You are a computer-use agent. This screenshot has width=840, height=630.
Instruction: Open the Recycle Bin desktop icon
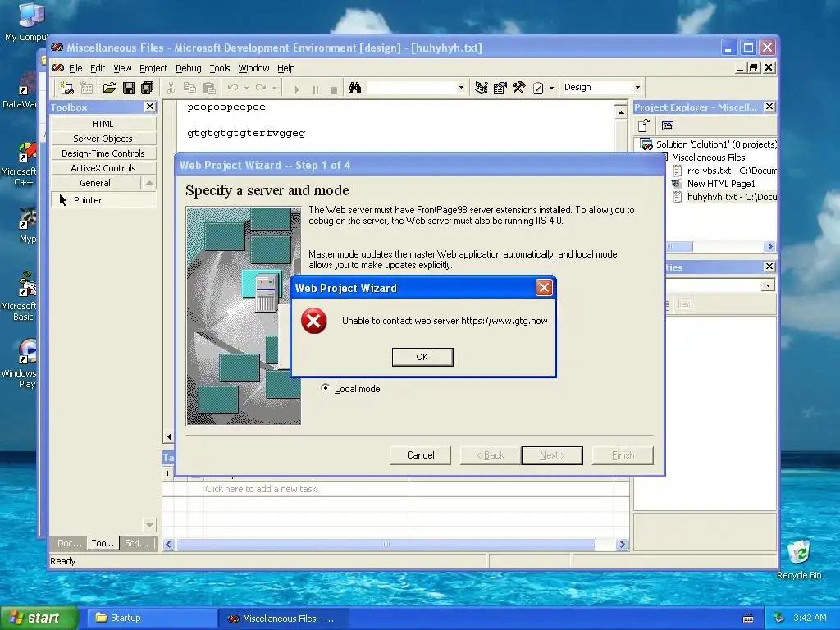(x=799, y=559)
